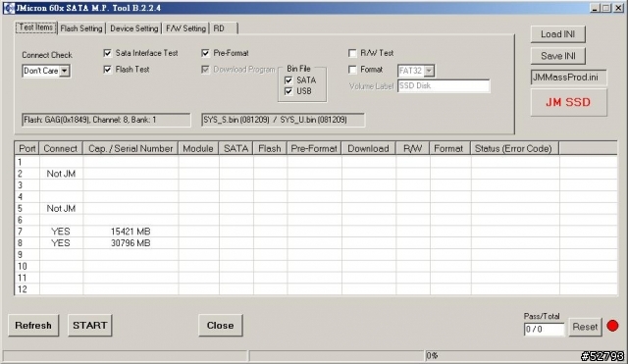Select port 12 row number
Image resolution: width=628 pixels, height=364 pixels.
tap(22, 289)
